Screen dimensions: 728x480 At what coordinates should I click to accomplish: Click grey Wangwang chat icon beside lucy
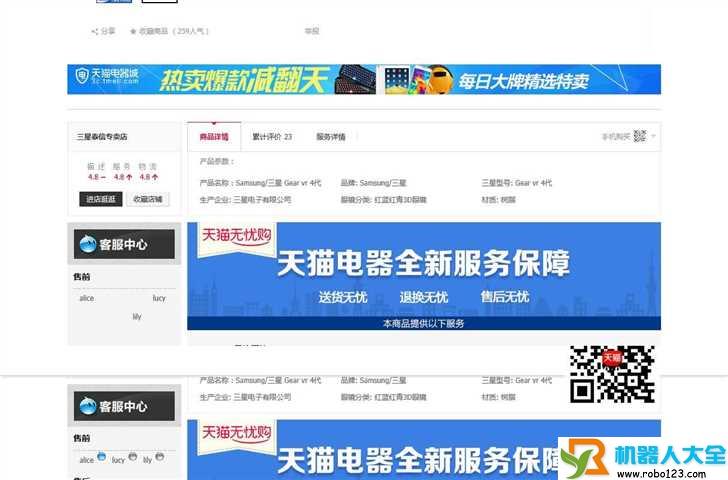[x=132, y=457]
